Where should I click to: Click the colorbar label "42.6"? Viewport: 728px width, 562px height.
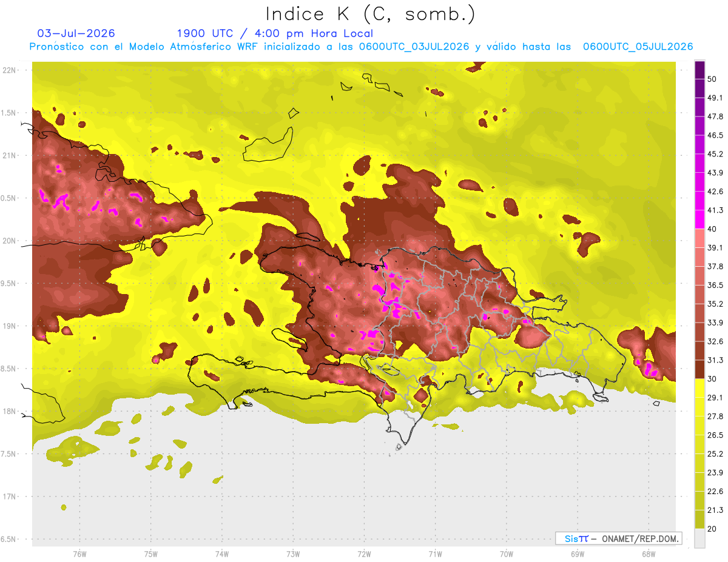tap(715, 192)
